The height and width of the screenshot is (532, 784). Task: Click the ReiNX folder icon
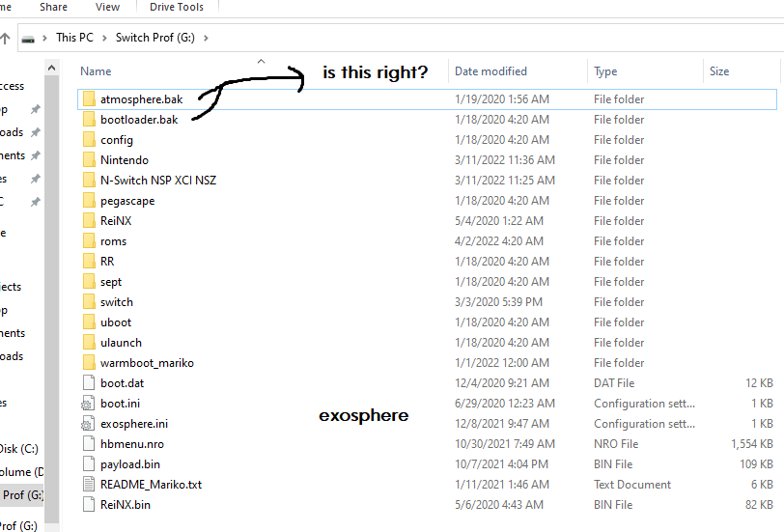[89, 220]
